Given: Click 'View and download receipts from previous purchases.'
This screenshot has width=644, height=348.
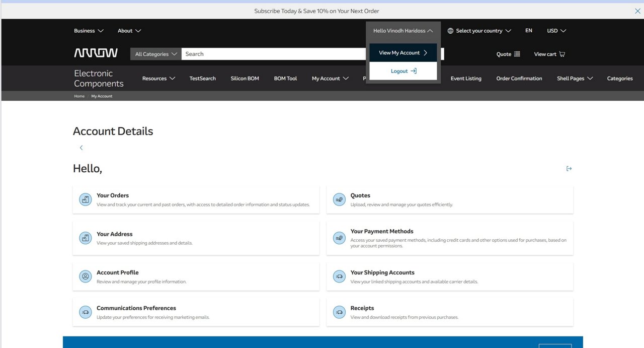Looking at the screenshot, I should pyautogui.click(x=405, y=317).
